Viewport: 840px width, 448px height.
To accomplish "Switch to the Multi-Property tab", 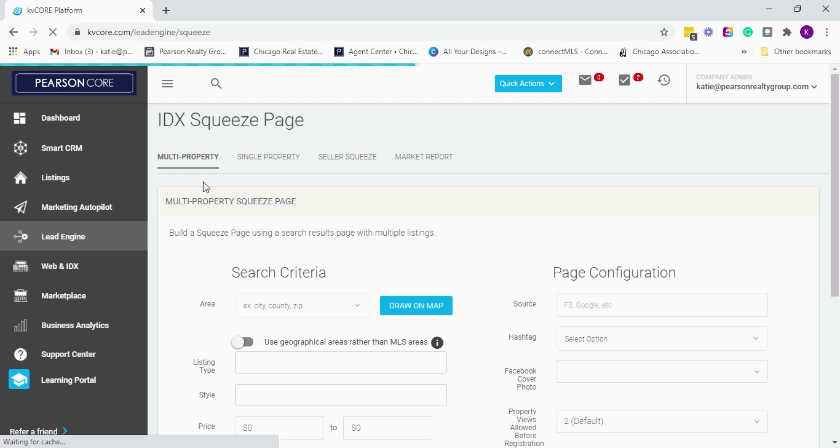I will 188,157.
